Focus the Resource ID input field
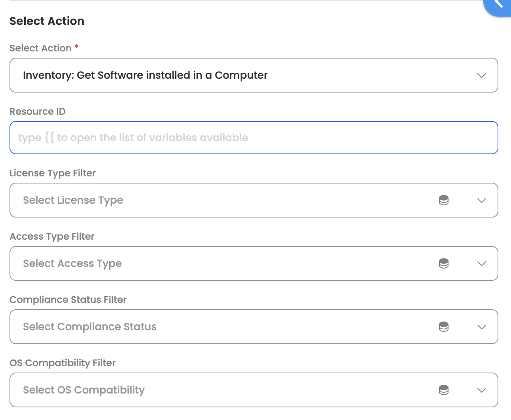Viewport: 511px width, 420px height. pyautogui.click(x=253, y=138)
